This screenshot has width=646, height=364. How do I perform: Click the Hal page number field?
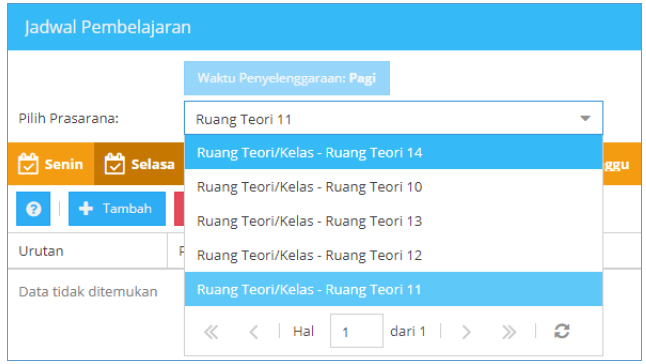point(356,331)
